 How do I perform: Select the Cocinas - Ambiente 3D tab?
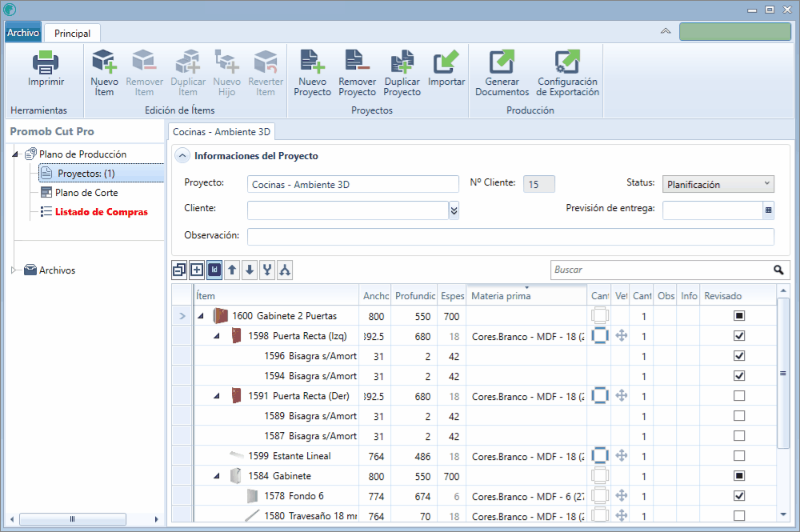point(222,131)
